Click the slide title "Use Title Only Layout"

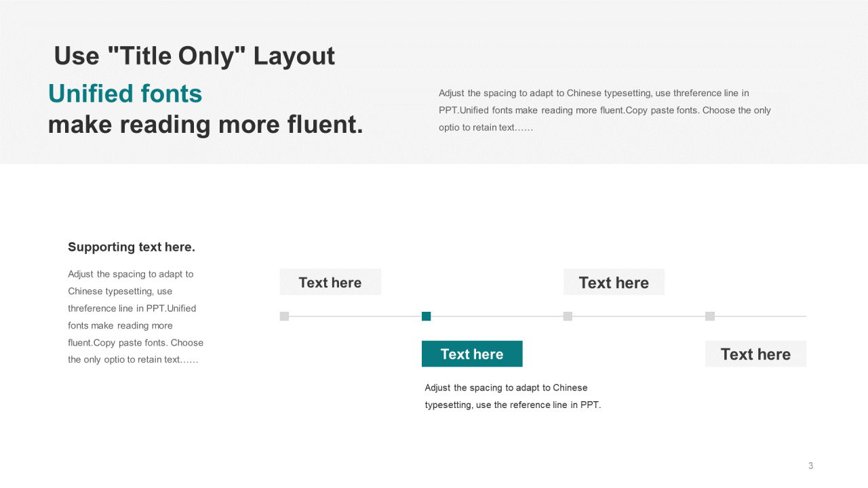tap(195, 56)
